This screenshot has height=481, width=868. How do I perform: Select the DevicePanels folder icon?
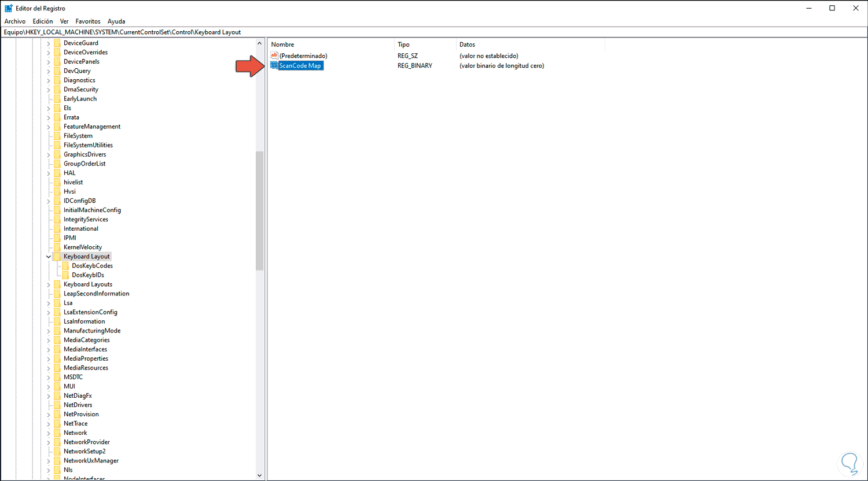coord(57,61)
